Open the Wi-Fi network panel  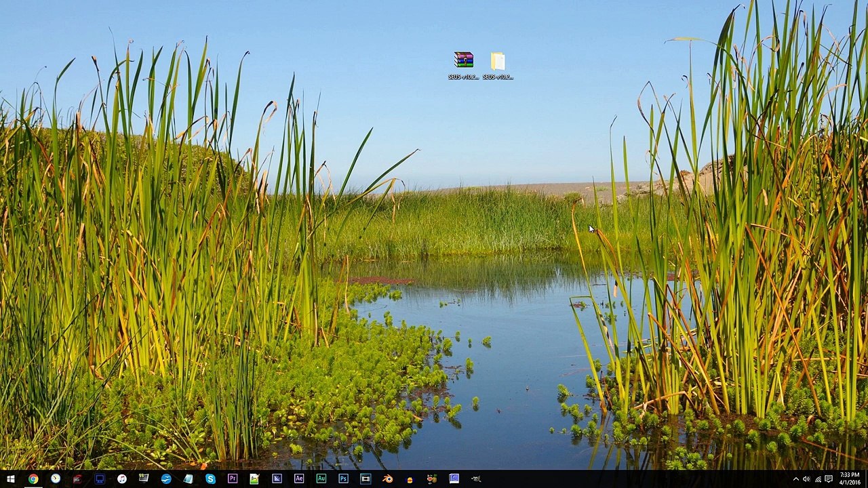[818, 479]
